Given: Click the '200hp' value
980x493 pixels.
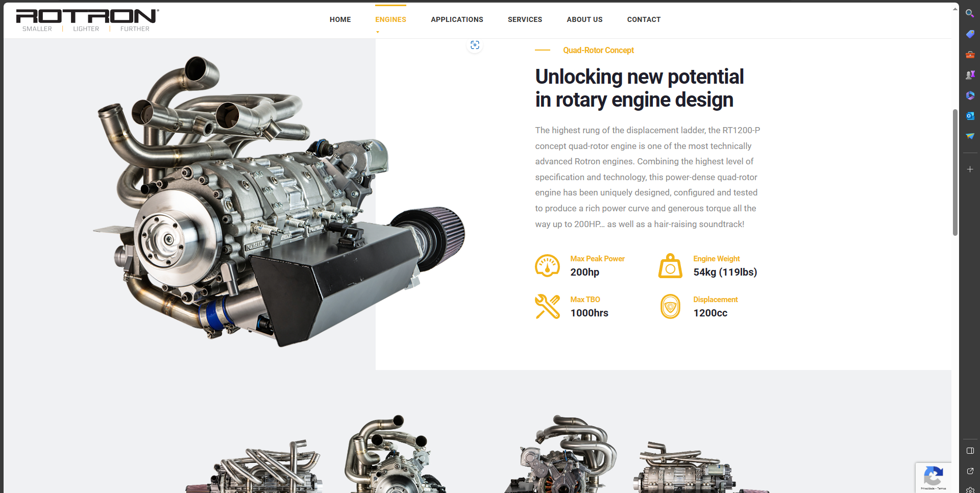Looking at the screenshot, I should point(585,272).
